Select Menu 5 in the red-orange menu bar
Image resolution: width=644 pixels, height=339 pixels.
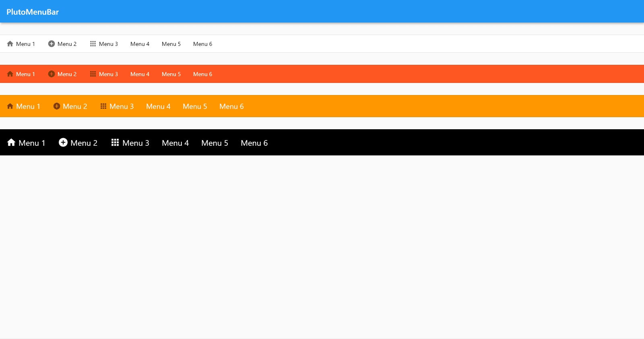(171, 74)
